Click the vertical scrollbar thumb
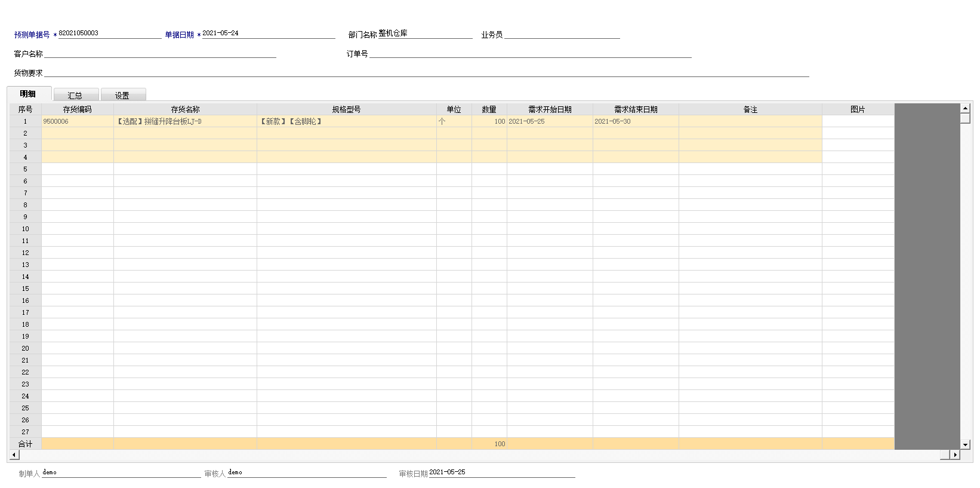The width and height of the screenshot is (980, 488). (965, 118)
